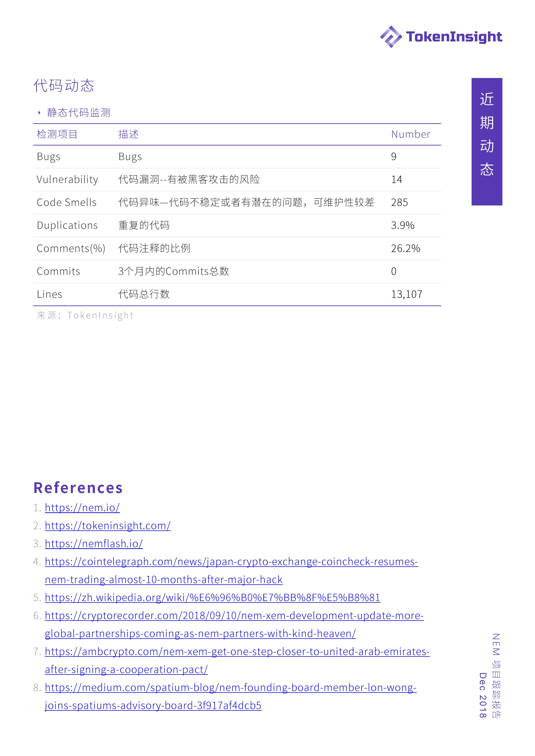Open the https://nem.io/ reference link
Viewport: 535px width, 756px height.
(82, 508)
